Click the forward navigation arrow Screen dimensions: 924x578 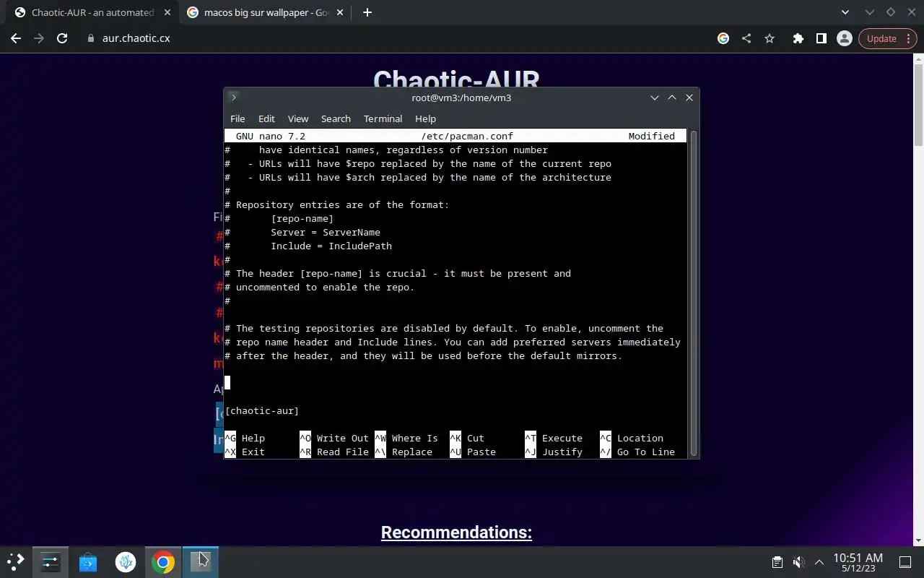39,38
